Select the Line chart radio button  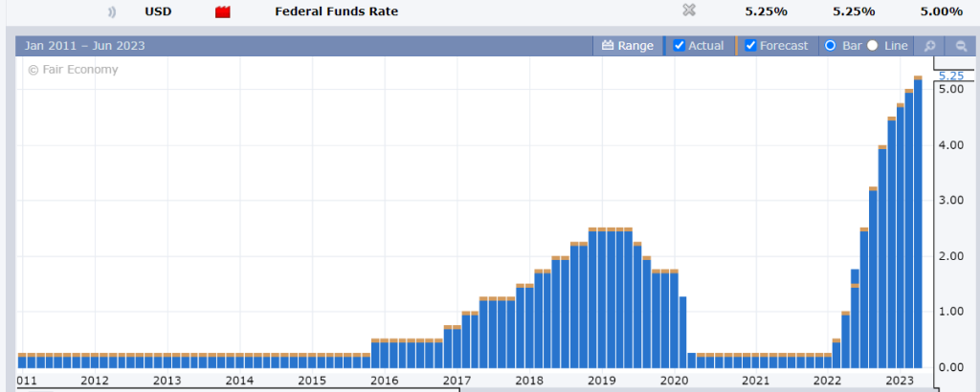tap(873, 46)
